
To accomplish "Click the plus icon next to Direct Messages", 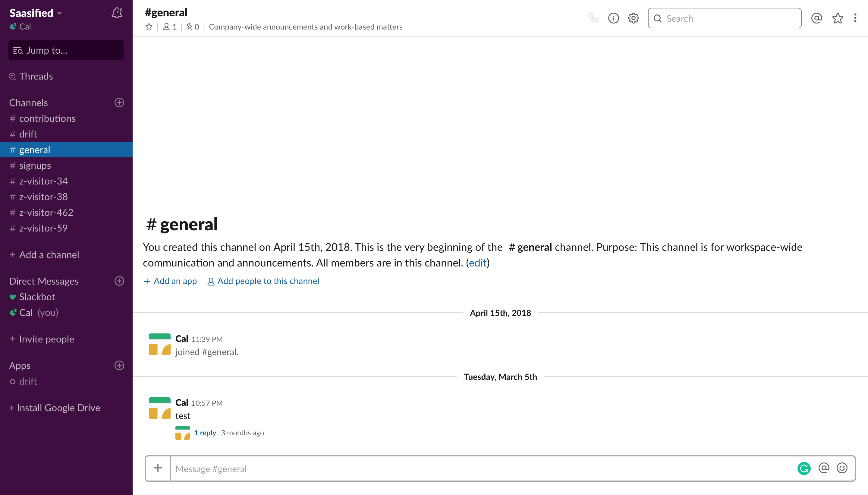I will [x=119, y=281].
